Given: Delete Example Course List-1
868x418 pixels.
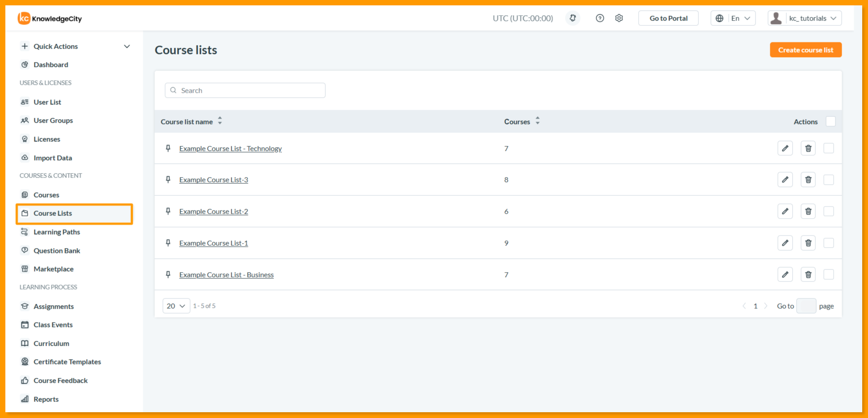Looking at the screenshot, I should point(808,243).
